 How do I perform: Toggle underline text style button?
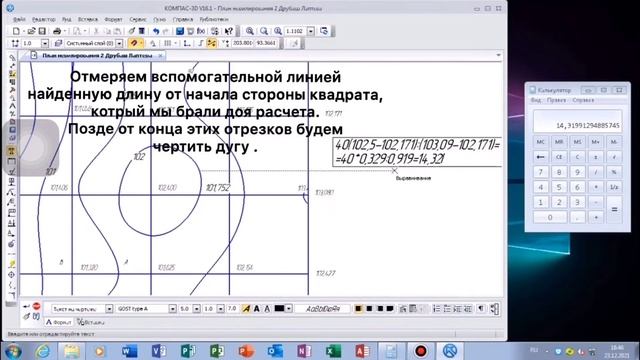coord(267,309)
